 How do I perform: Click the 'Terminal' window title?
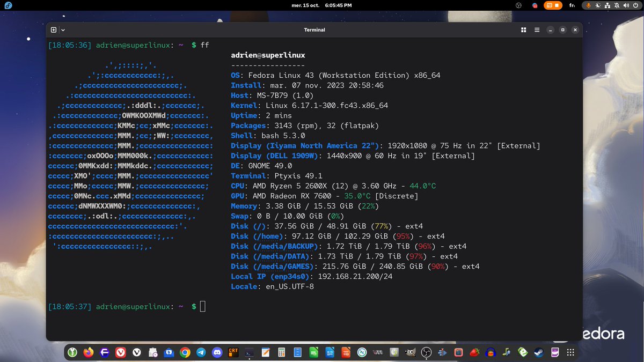tap(314, 30)
